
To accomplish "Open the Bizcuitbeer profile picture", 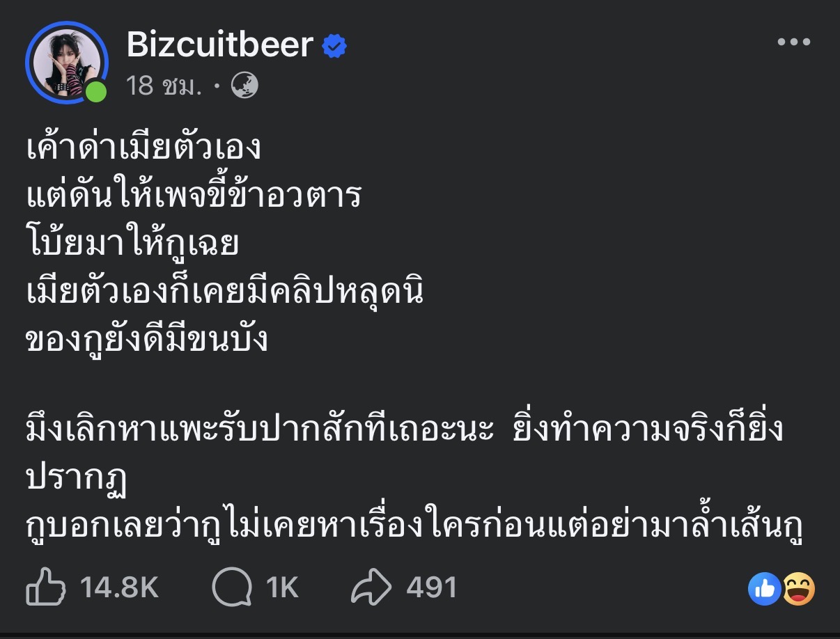I will 66,63.
